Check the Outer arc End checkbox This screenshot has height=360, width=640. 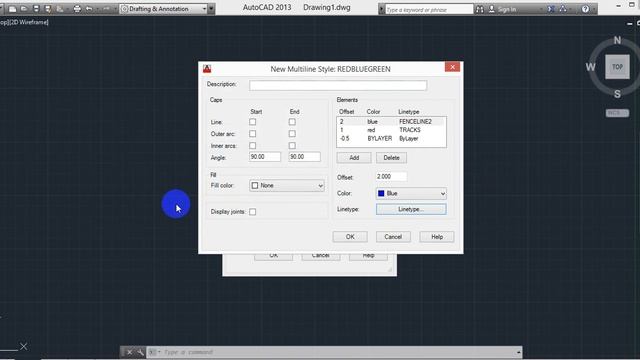point(292,134)
